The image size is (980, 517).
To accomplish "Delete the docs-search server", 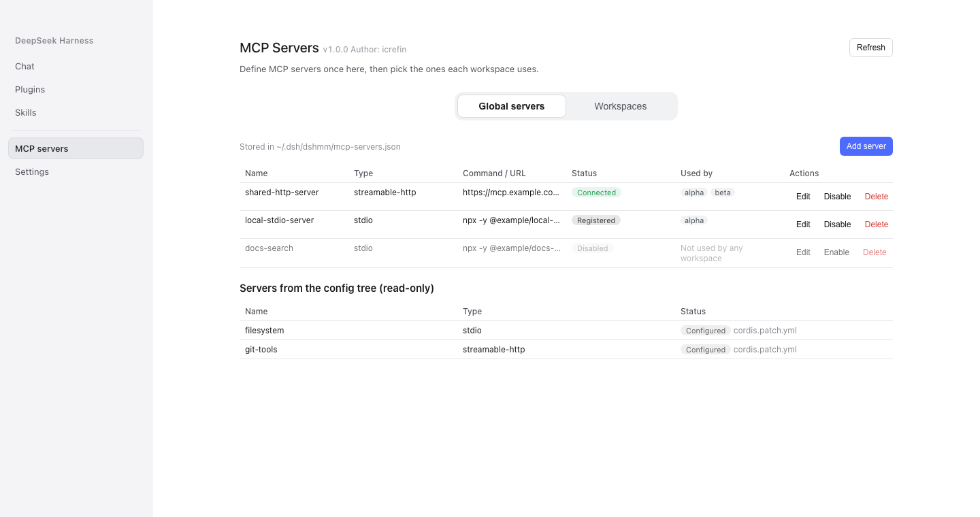I will click(x=875, y=252).
